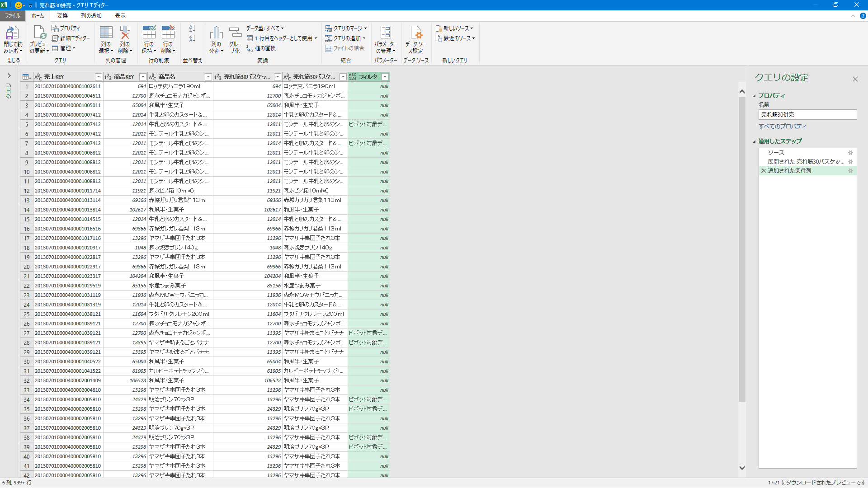Screen dimensions: 868x488
Task: Switch to the ホーム tab
Action: [38, 16]
